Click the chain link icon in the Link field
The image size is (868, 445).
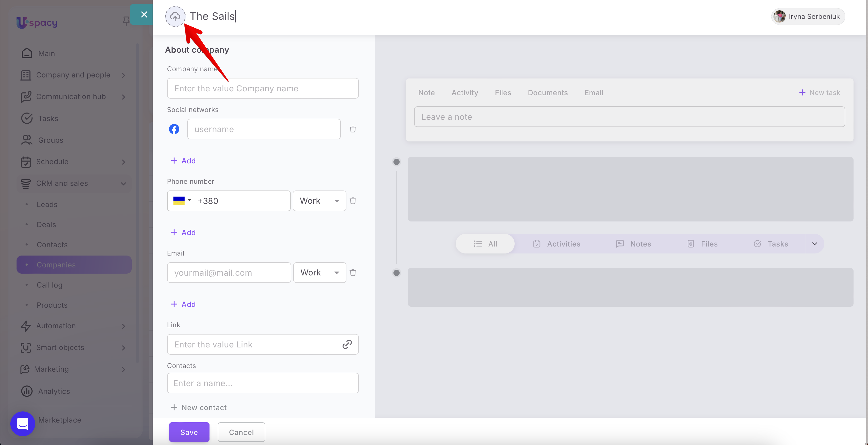pos(347,344)
